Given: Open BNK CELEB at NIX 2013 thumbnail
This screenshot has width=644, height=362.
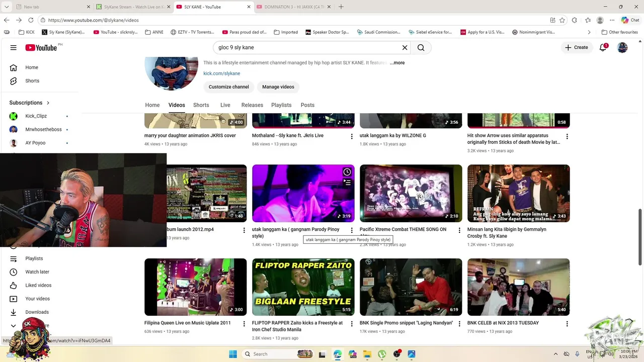Looking at the screenshot, I should [519, 287].
